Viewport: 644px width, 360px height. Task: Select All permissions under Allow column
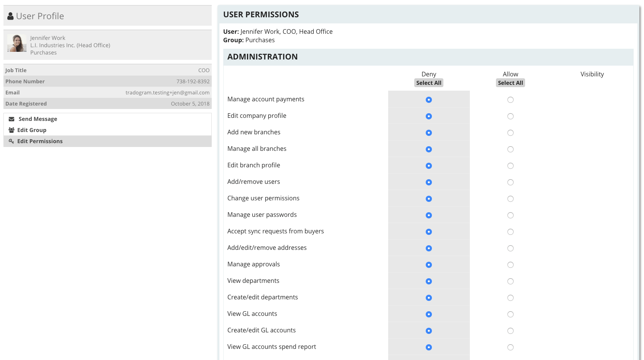[511, 83]
